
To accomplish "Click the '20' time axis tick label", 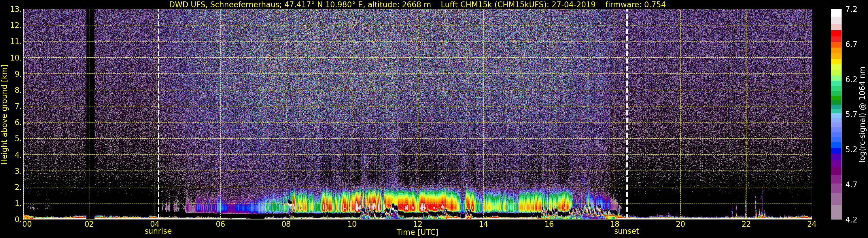I will tap(680, 224).
